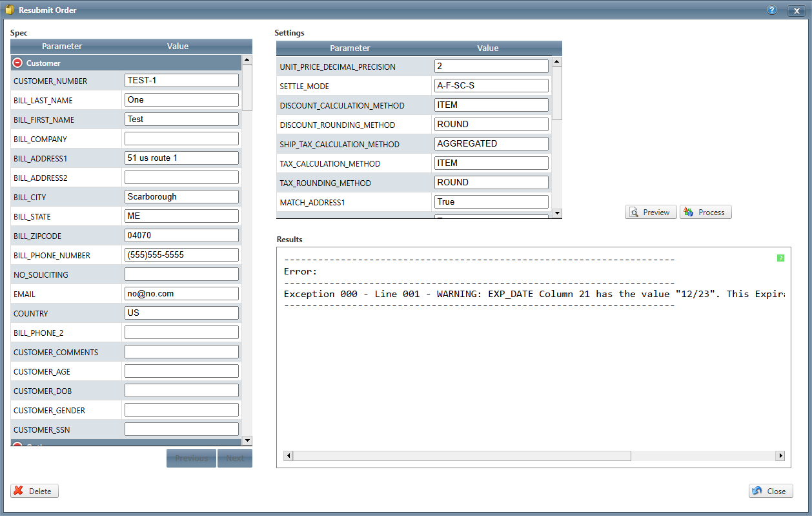Click the TAX_CALCULATION_METHOD field

491,163
